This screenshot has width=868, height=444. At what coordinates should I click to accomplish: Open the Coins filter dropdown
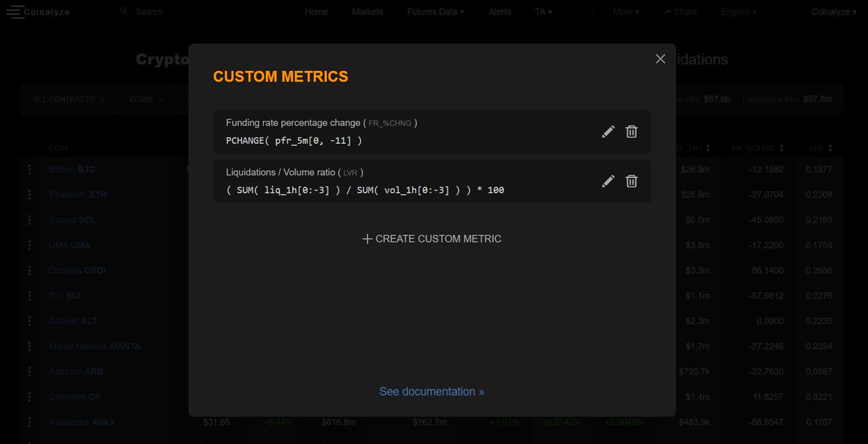[x=146, y=100]
